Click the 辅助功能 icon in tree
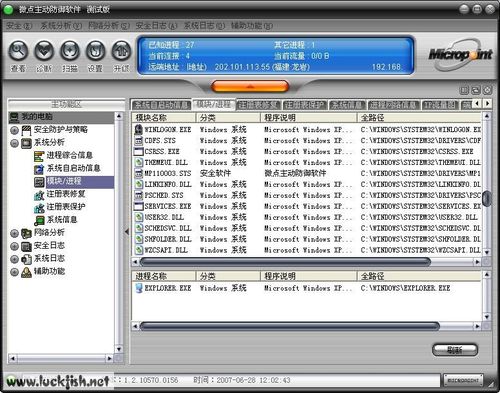Viewport: 500px width, 393px height. [x=26, y=272]
